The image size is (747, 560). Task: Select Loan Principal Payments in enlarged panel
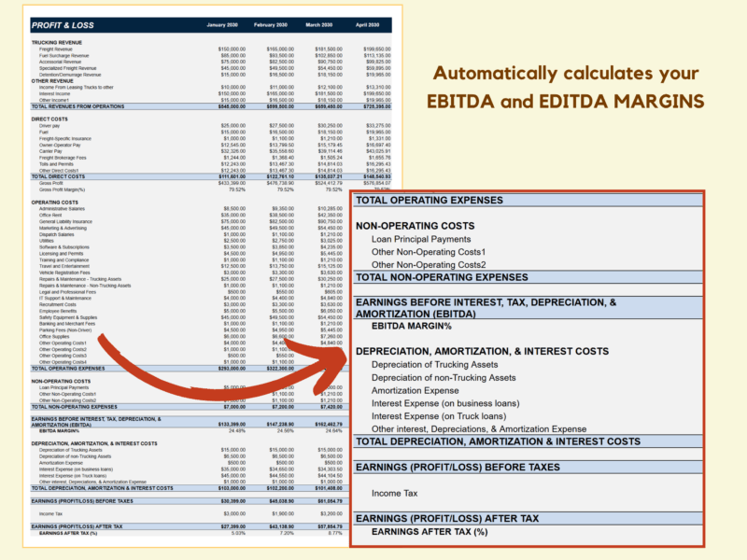point(421,239)
